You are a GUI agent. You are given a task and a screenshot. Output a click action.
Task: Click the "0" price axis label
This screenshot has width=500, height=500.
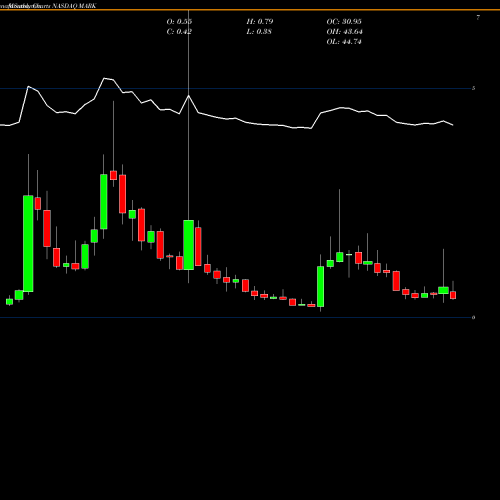click(x=473, y=317)
